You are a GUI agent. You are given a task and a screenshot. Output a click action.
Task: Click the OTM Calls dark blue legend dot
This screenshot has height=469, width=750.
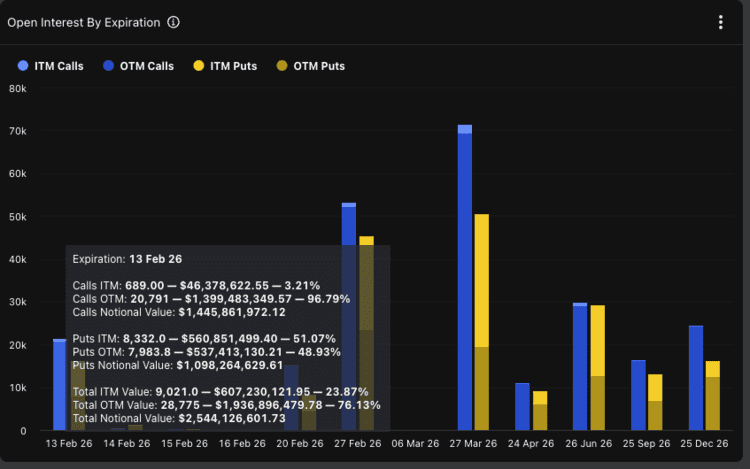(107, 67)
